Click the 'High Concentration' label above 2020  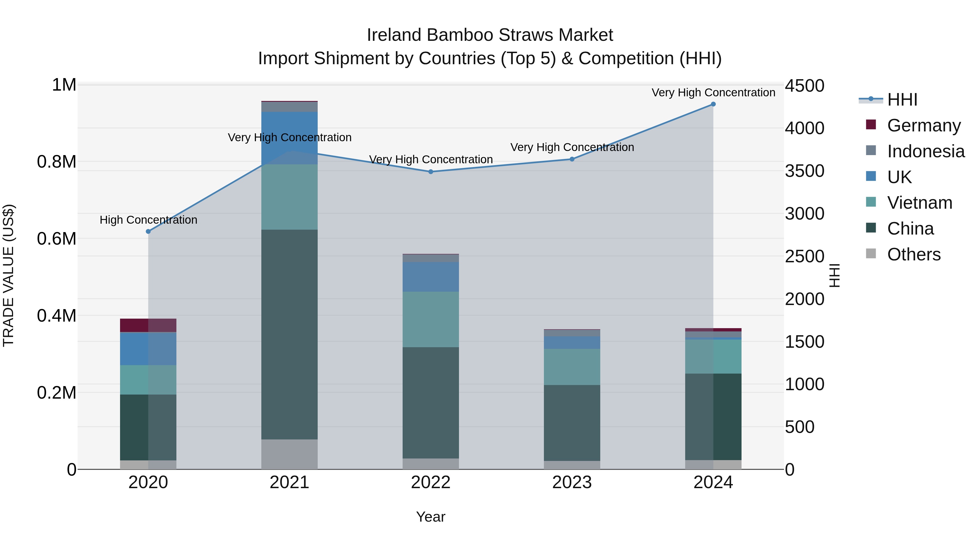[x=148, y=220]
